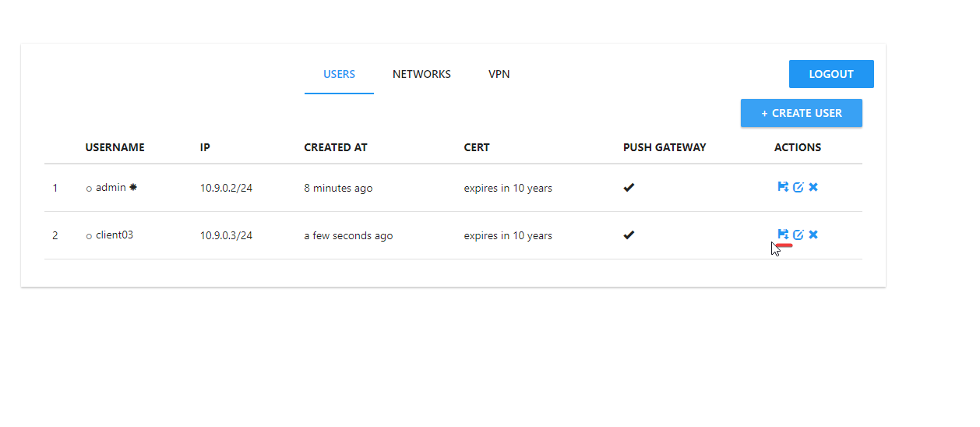Edit the admin user

tap(798, 187)
